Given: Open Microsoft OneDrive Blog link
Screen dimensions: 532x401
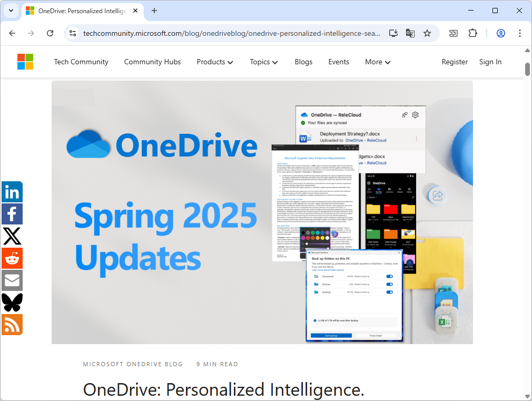Looking at the screenshot, I should [133, 364].
